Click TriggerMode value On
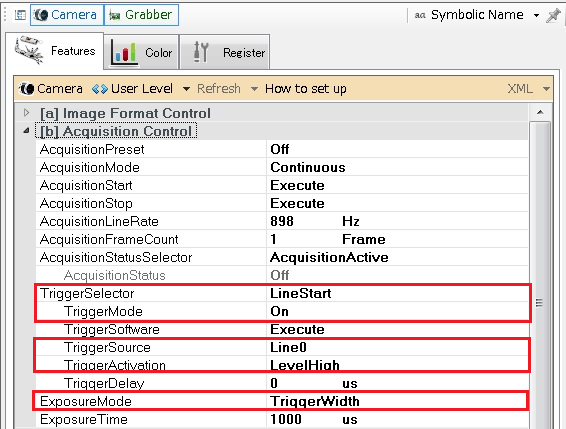566x429 pixels. (279, 311)
